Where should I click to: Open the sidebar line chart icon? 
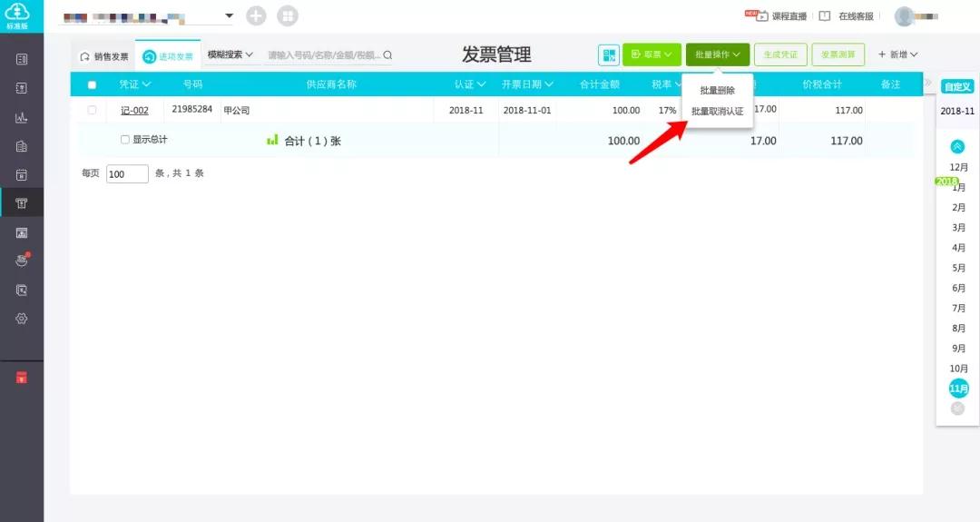(x=21, y=117)
